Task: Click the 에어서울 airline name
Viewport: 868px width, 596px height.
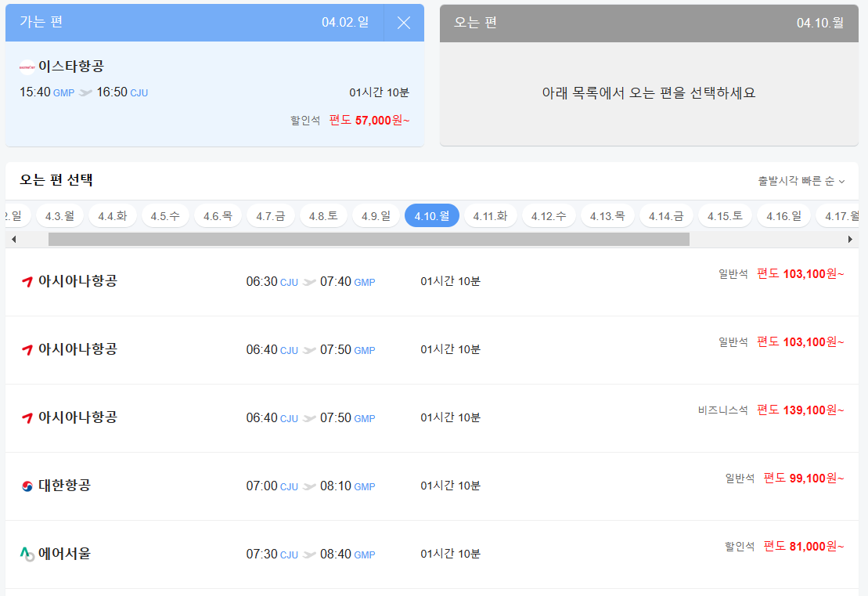Action: pyautogui.click(x=64, y=554)
